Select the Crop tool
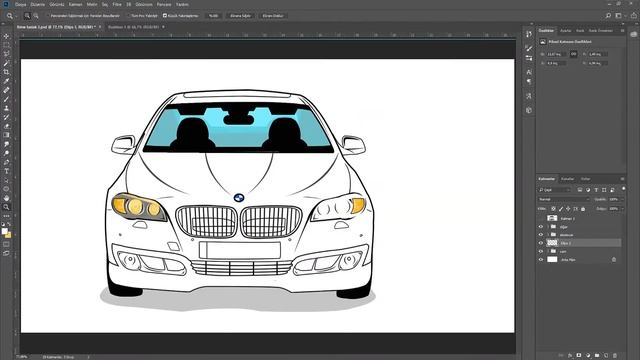 point(6,72)
